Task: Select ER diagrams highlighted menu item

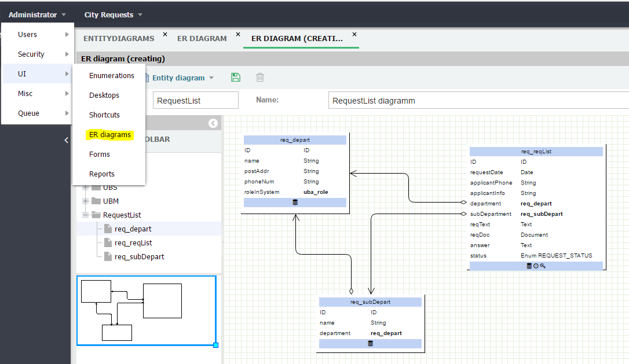Action: (108, 134)
